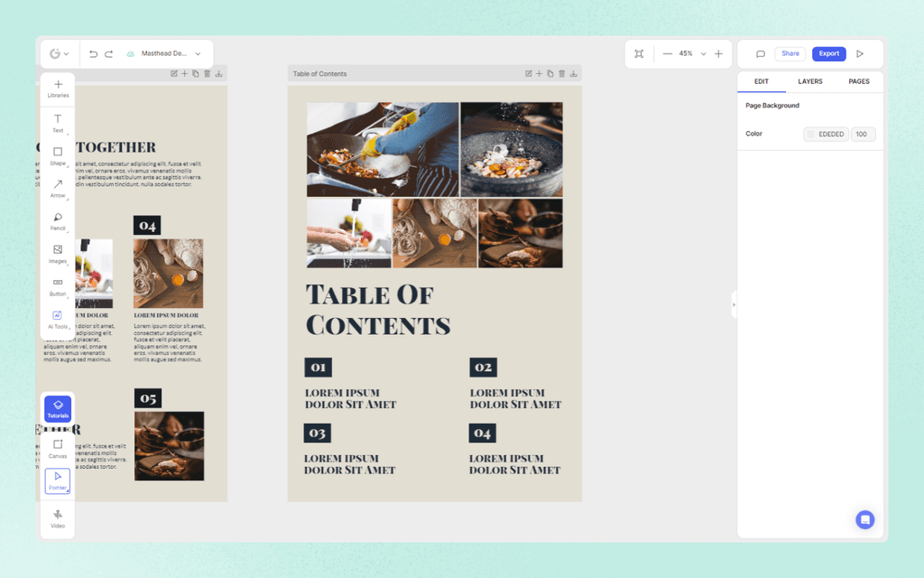Download the Table of Contents page

pyautogui.click(x=573, y=73)
